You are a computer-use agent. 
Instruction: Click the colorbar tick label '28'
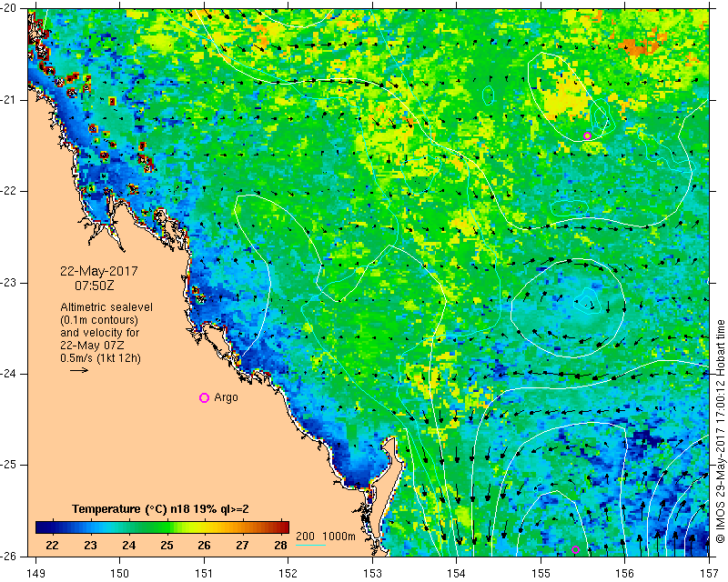(280, 545)
